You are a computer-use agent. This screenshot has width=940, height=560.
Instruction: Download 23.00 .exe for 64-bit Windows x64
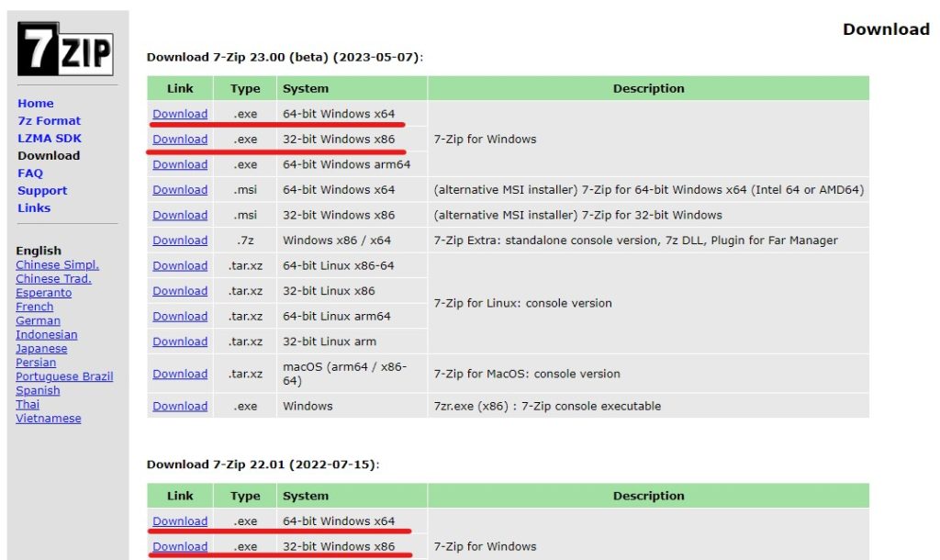pyautogui.click(x=180, y=113)
